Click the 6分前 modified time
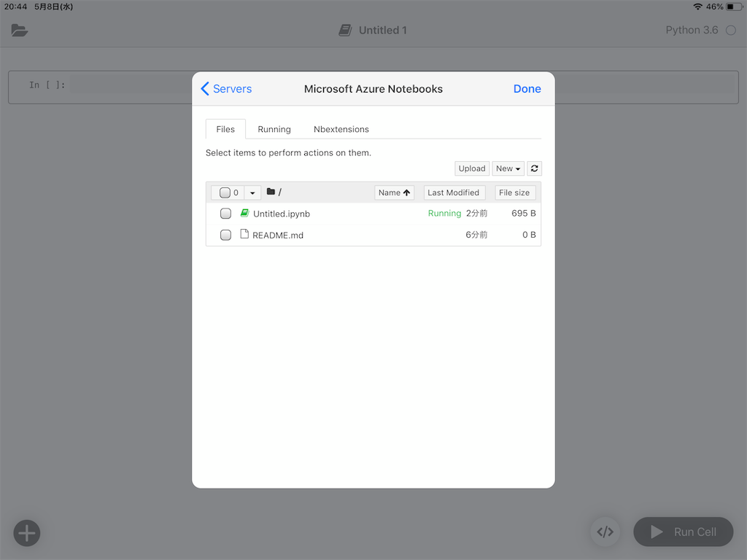Viewport: 747px width, 560px height. point(476,235)
